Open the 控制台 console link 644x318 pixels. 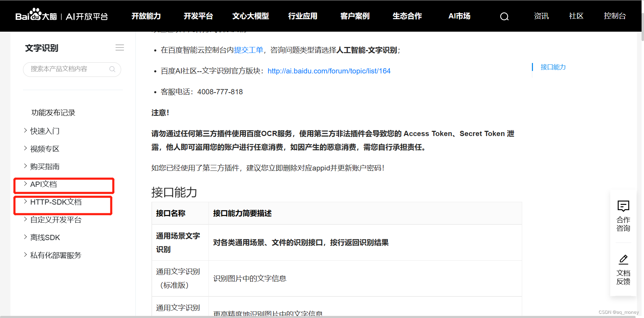click(615, 16)
